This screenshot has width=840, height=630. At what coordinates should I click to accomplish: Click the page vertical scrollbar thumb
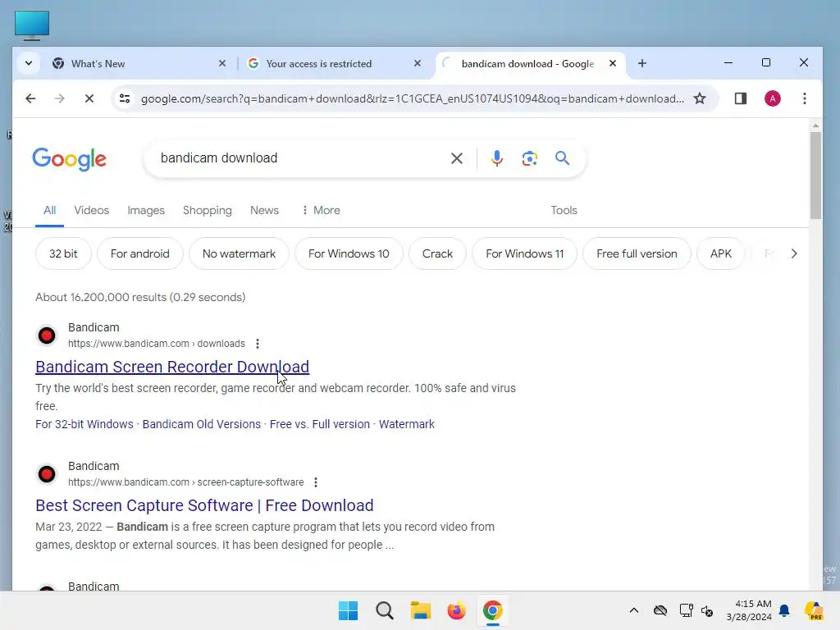point(815,176)
